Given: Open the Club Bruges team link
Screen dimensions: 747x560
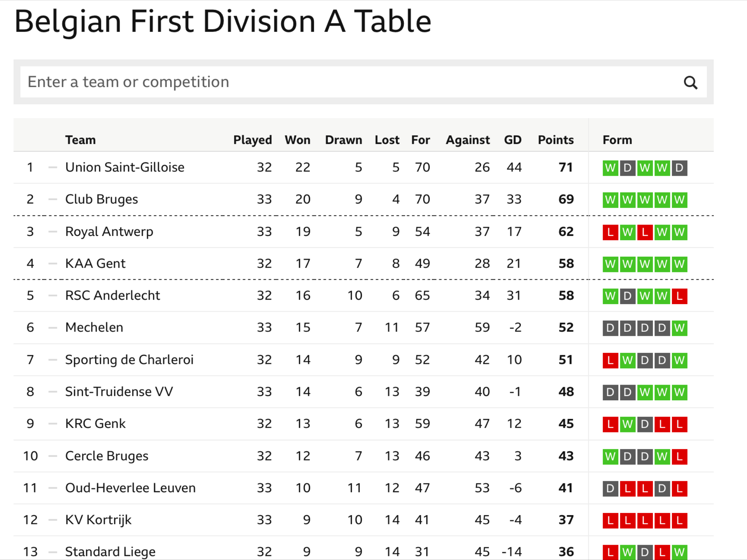Looking at the screenshot, I should pyautogui.click(x=101, y=199).
